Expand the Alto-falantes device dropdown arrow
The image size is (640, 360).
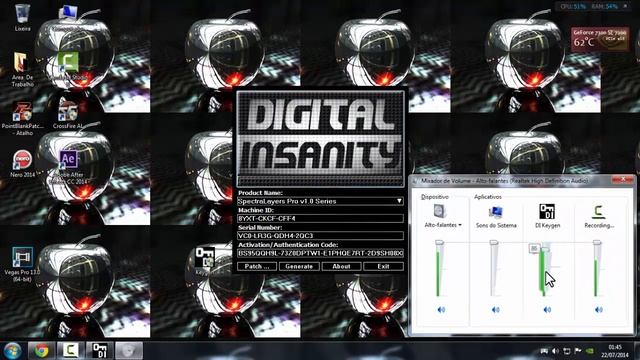[460, 225]
